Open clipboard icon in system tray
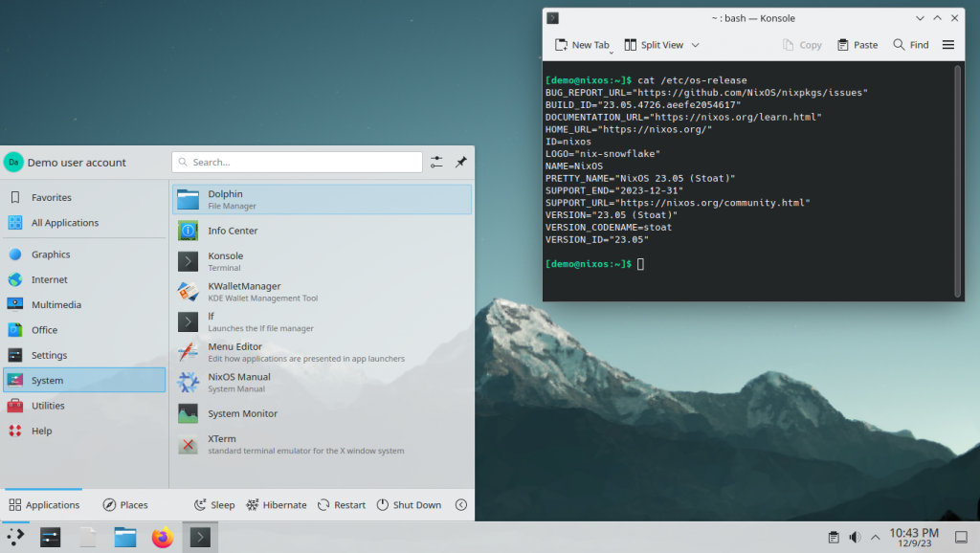This screenshot has height=553, width=980. [x=834, y=538]
